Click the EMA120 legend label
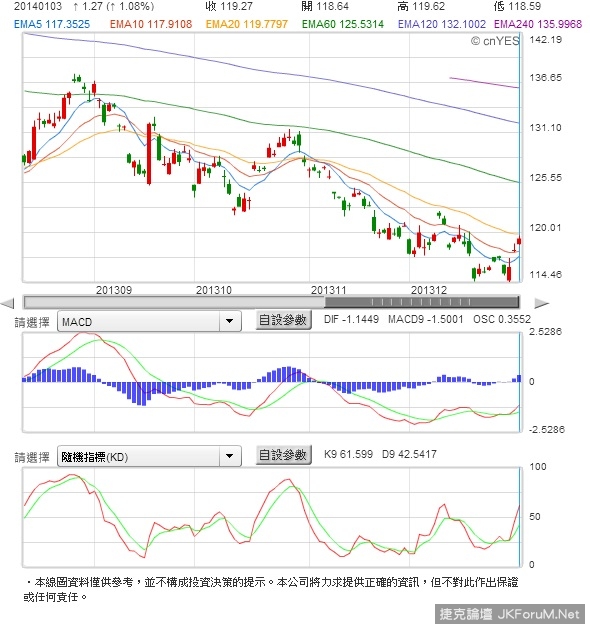Image resolution: width=590 pixels, height=629 pixels. tap(442, 24)
